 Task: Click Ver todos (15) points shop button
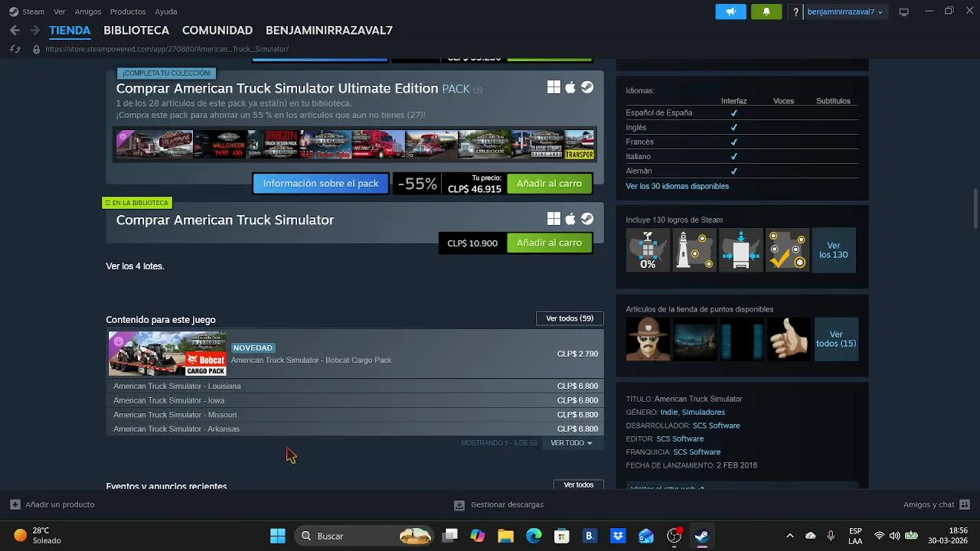836,339
